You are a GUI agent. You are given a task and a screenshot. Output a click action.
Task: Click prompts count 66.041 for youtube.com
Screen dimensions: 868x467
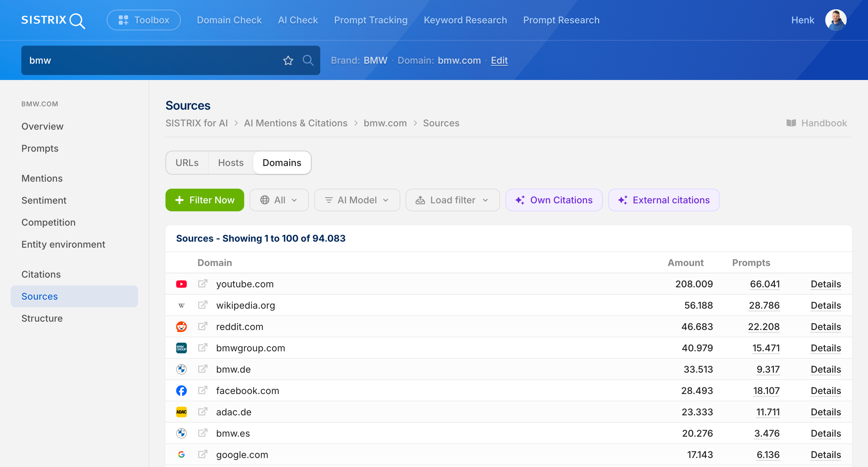765,284
